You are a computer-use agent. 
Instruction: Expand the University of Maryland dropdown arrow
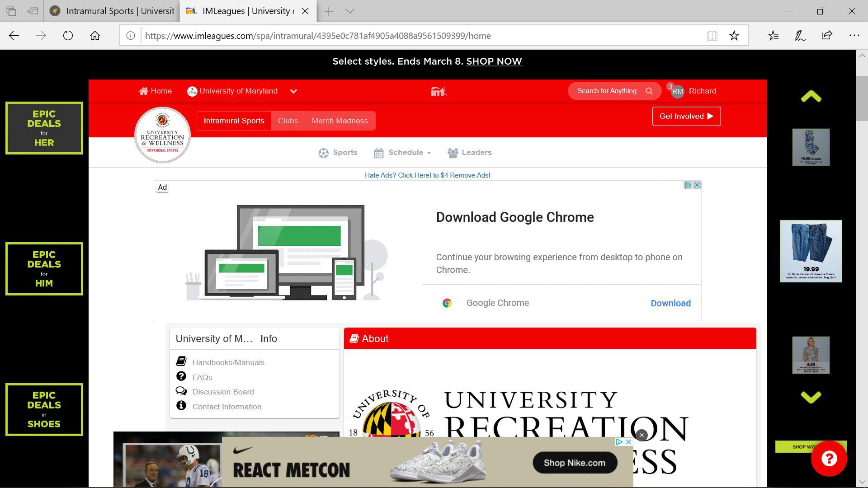point(293,91)
